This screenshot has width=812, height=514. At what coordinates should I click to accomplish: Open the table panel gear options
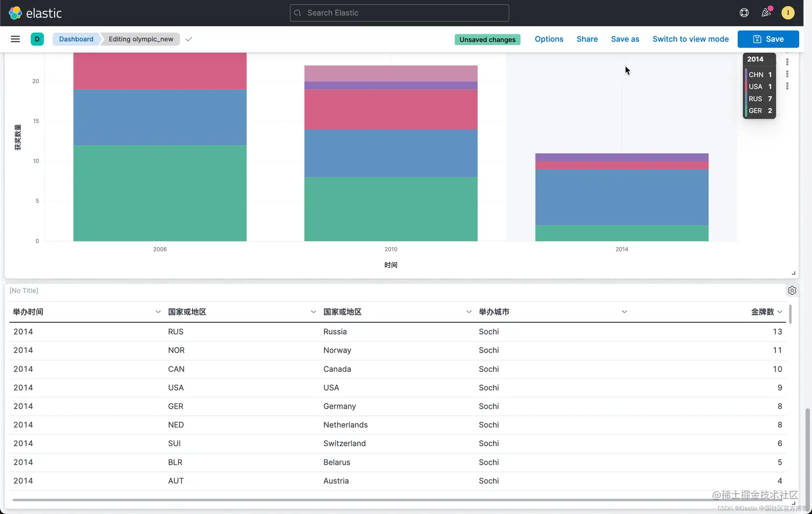[x=792, y=291]
